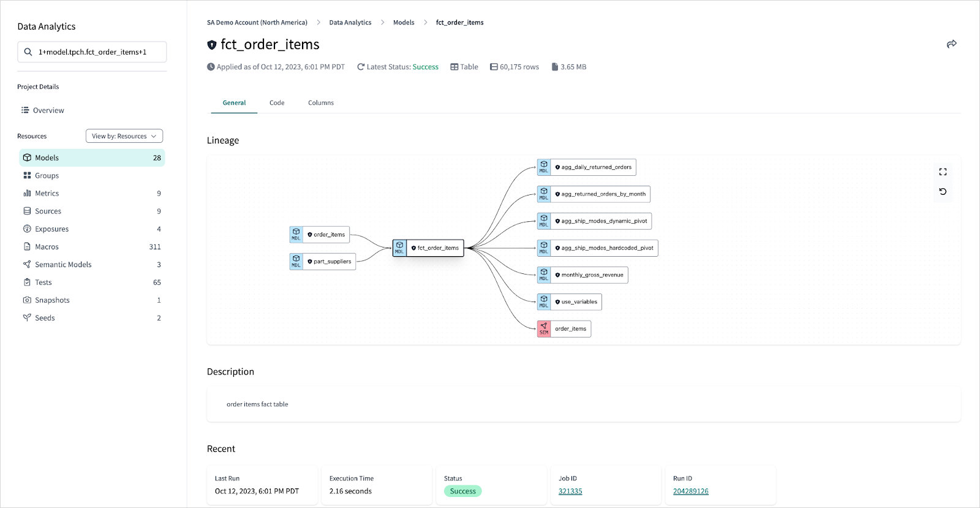Click the red SEM icon of order_items
980x508 pixels.
pyautogui.click(x=544, y=329)
